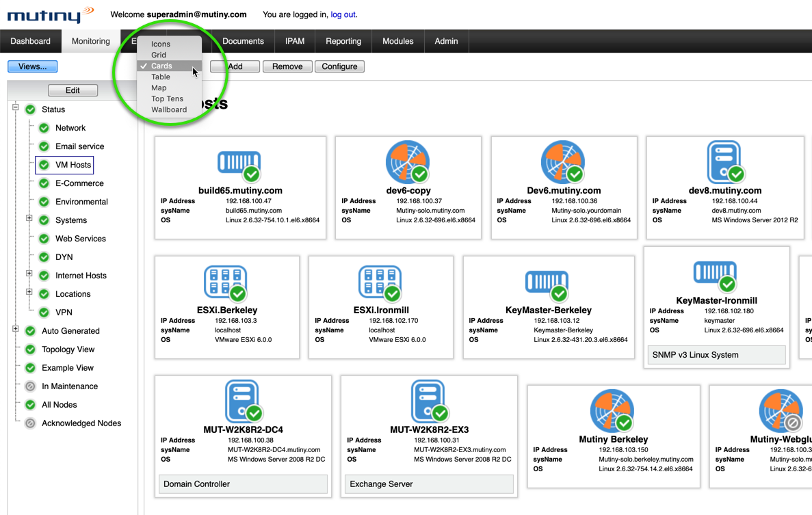Click the grey icon beside In Maintenance
This screenshot has height=515, width=812.
pyautogui.click(x=31, y=386)
